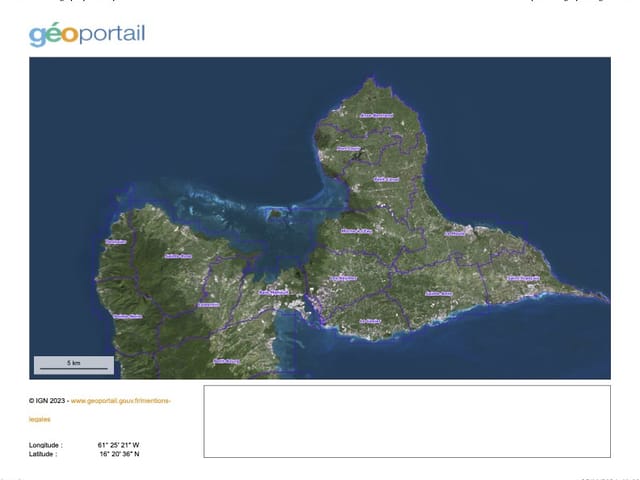Screen dimensions: 640x480
Task: Select the Pointe-Noire commune label
Action: tap(128, 316)
